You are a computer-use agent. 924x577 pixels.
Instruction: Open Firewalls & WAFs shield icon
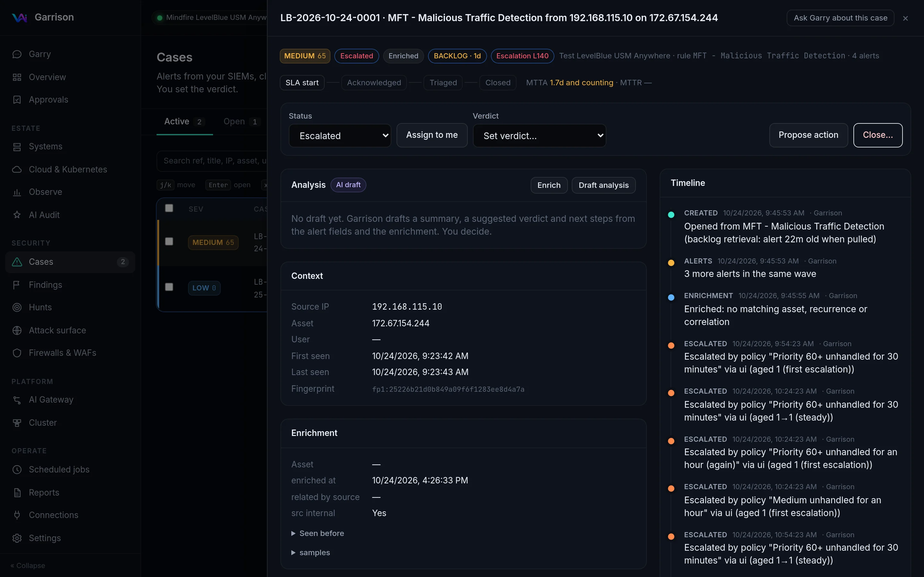pos(17,353)
